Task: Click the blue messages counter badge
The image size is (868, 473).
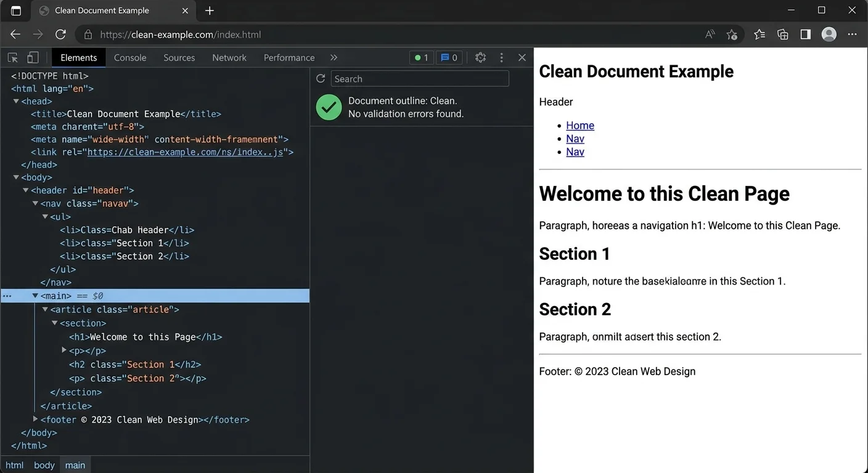Action: pos(449,58)
